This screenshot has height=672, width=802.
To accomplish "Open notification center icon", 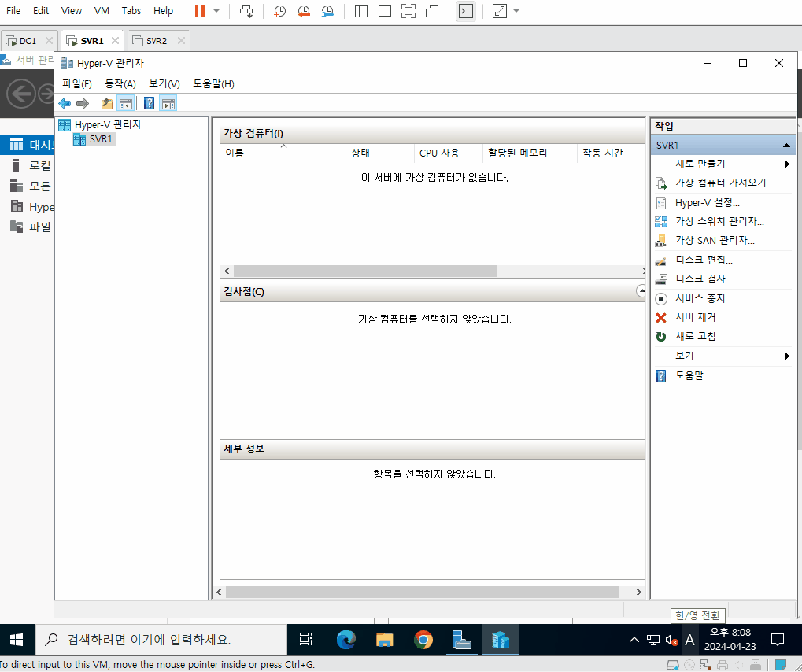I will [x=778, y=640].
